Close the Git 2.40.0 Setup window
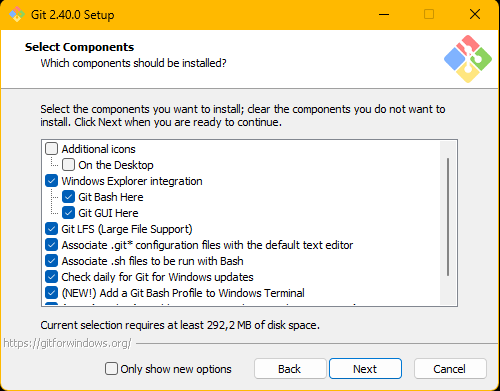This screenshot has width=500, height=391. tap(475, 15)
